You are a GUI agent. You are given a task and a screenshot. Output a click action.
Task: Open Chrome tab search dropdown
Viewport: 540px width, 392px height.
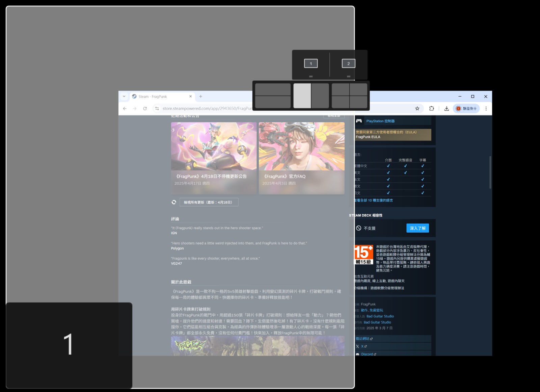coord(124,96)
